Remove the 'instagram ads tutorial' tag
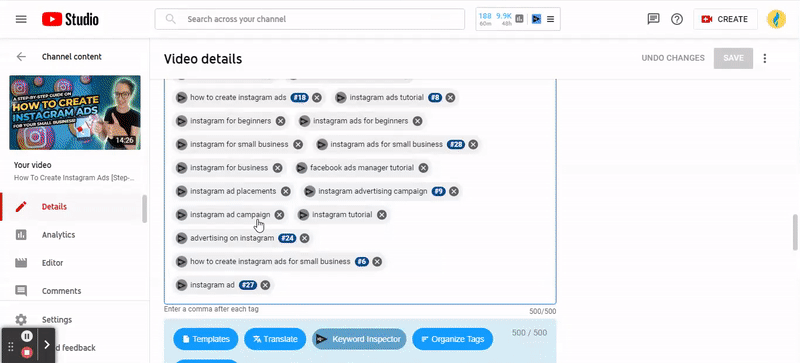 click(x=450, y=98)
